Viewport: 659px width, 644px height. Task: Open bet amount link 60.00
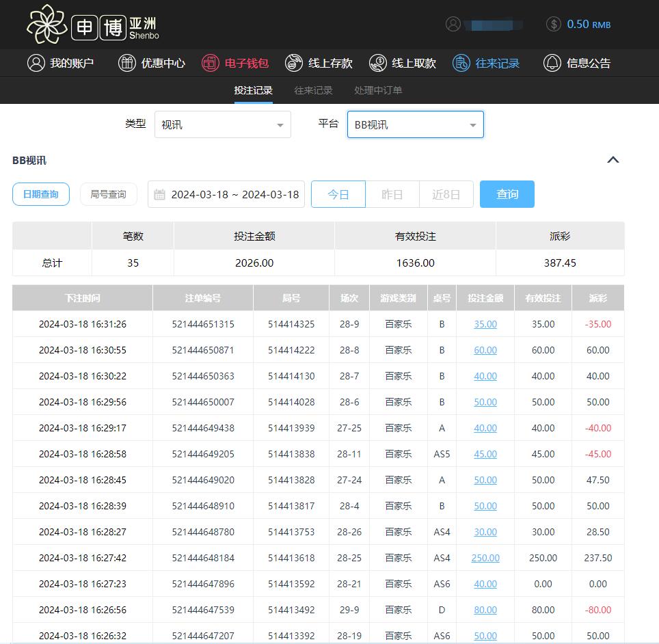[485, 350]
